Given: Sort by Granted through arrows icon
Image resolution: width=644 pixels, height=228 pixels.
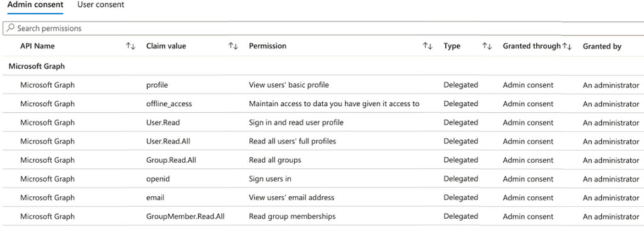Looking at the screenshot, I should click(x=567, y=47).
